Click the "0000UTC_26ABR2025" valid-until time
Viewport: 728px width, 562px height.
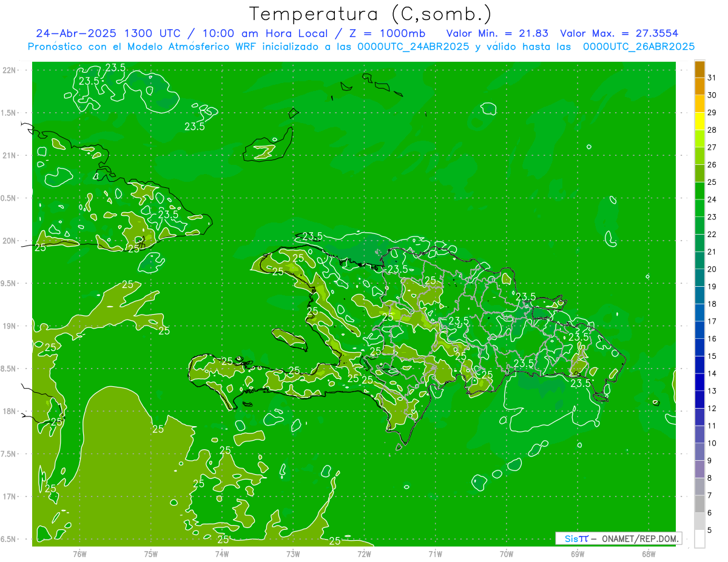tap(638, 47)
